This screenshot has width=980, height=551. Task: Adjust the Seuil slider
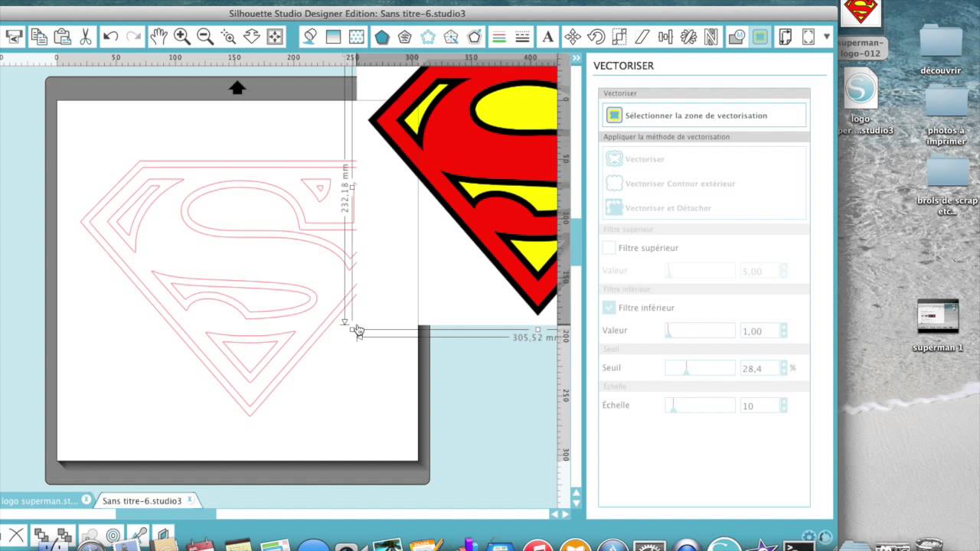pos(700,368)
